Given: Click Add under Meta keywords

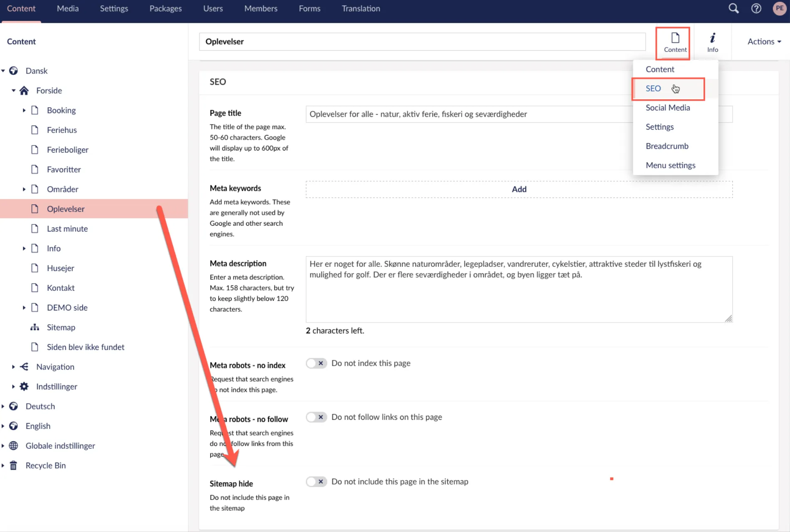Looking at the screenshot, I should (x=519, y=189).
